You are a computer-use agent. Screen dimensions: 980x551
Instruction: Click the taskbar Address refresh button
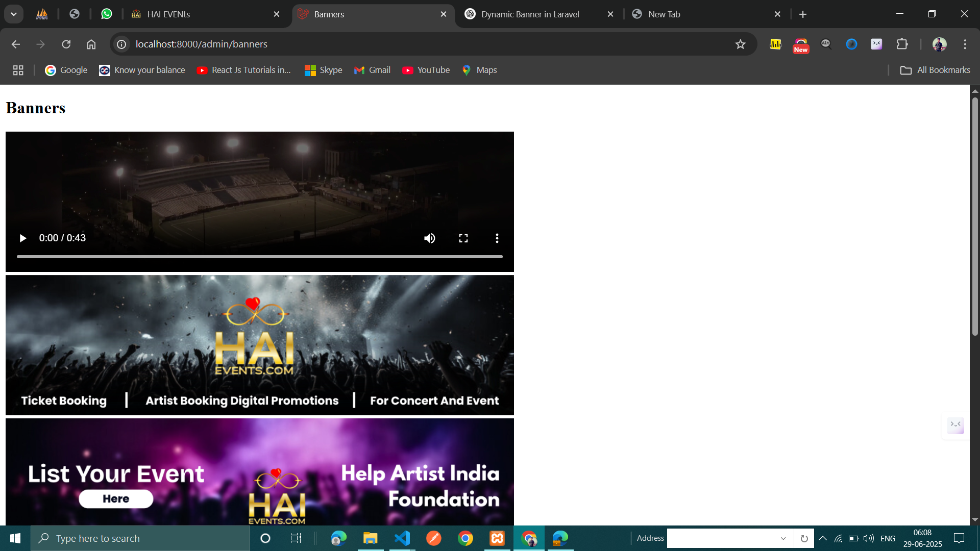pyautogui.click(x=804, y=538)
